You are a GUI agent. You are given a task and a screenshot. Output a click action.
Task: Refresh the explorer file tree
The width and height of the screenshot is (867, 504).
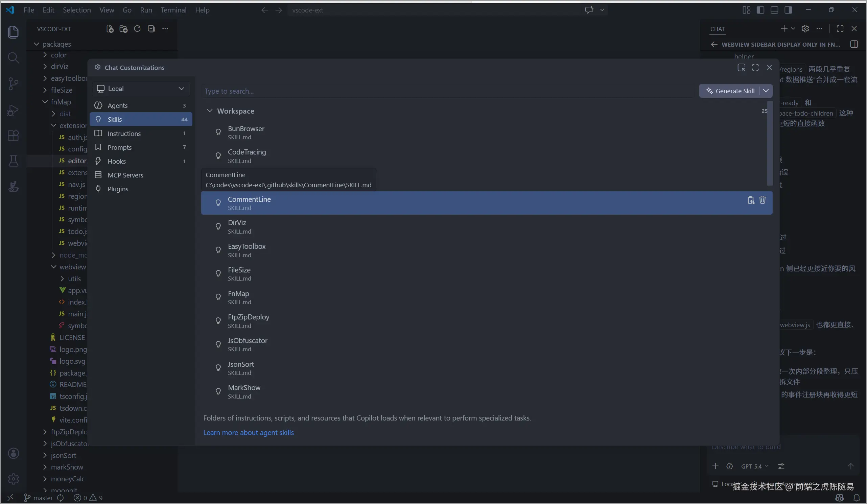pos(137,29)
